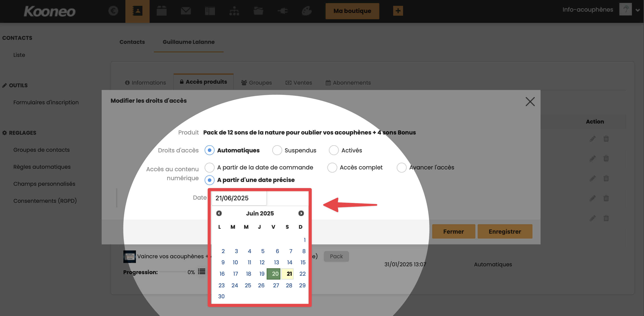644x316 pixels.
Task: Click the topmost trash delete icon under Action
Action: [x=606, y=139]
